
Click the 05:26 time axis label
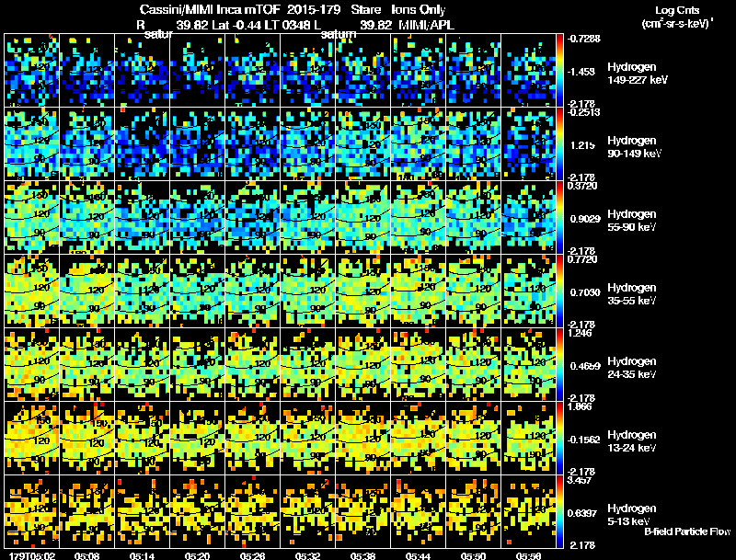pyautogui.click(x=252, y=555)
